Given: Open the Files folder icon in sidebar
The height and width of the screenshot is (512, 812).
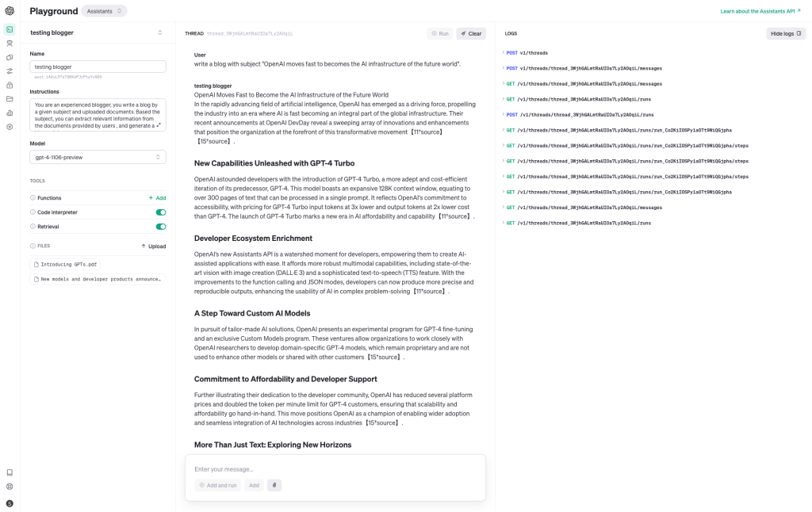Looking at the screenshot, I should (10, 99).
